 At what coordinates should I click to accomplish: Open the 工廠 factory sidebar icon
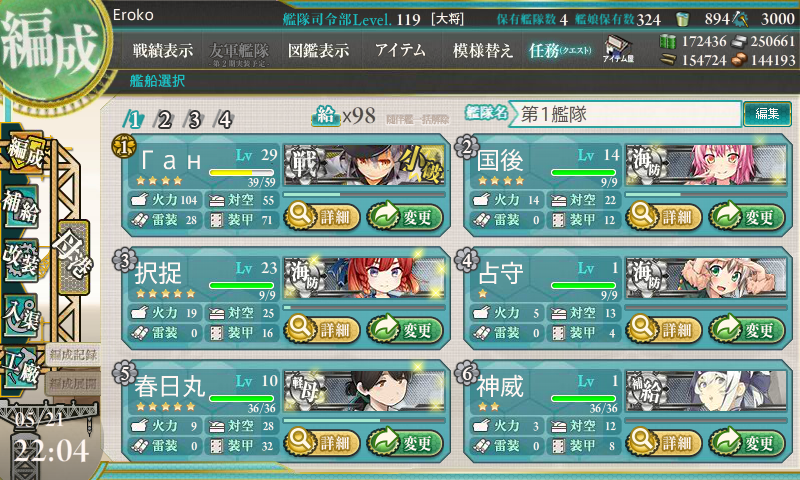[20, 367]
